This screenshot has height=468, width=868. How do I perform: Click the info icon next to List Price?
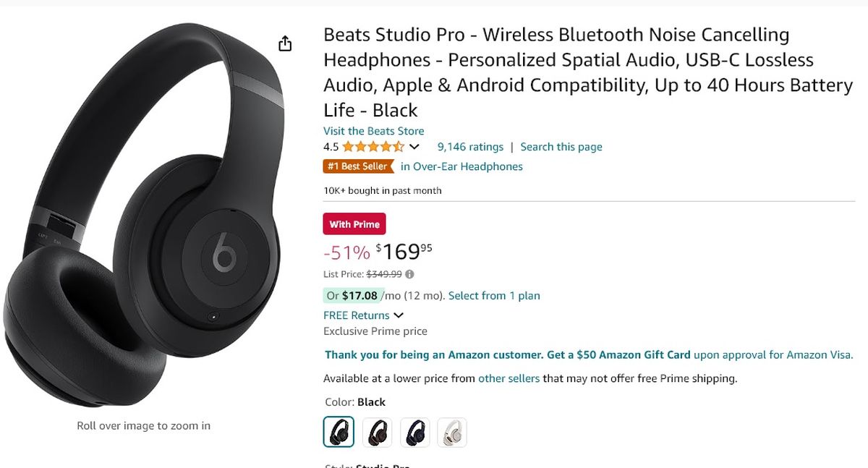(409, 274)
